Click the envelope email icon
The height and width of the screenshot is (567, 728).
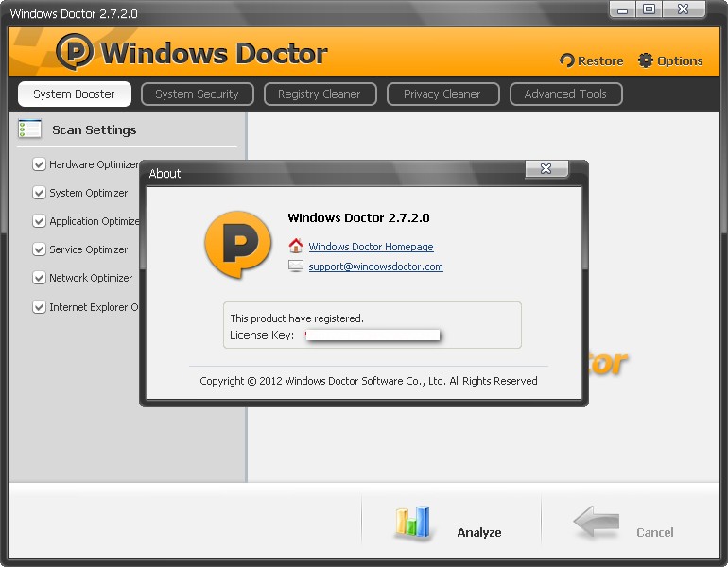pyautogui.click(x=296, y=266)
